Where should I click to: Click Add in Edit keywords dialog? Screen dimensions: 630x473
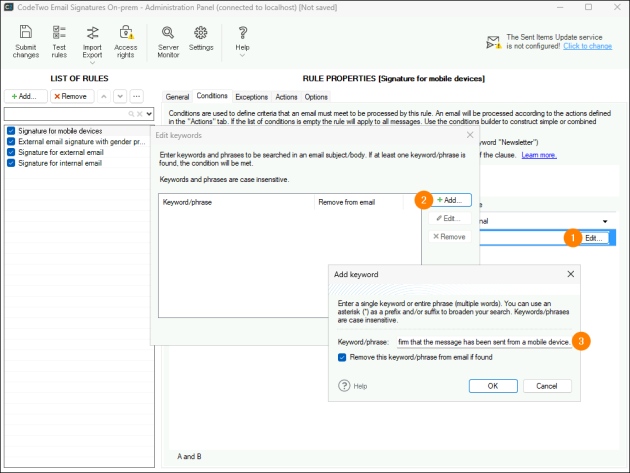450,200
